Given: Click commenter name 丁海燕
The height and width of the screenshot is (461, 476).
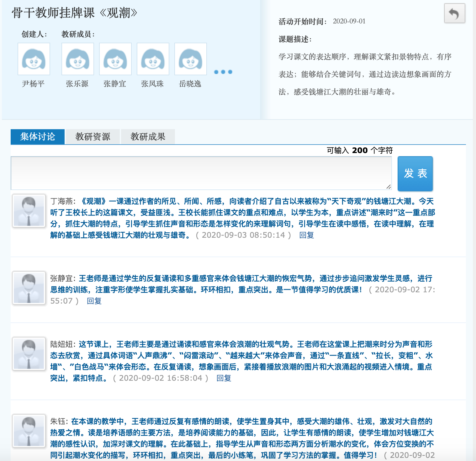Looking at the screenshot, I should [61, 201].
